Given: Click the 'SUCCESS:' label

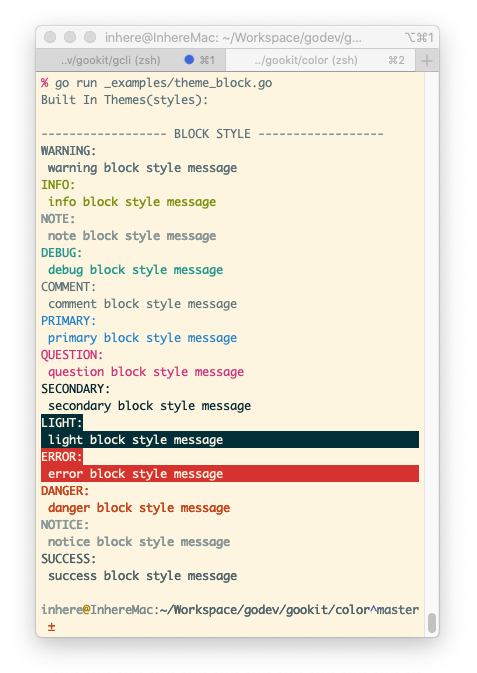Looking at the screenshot, I should (69, 559).
